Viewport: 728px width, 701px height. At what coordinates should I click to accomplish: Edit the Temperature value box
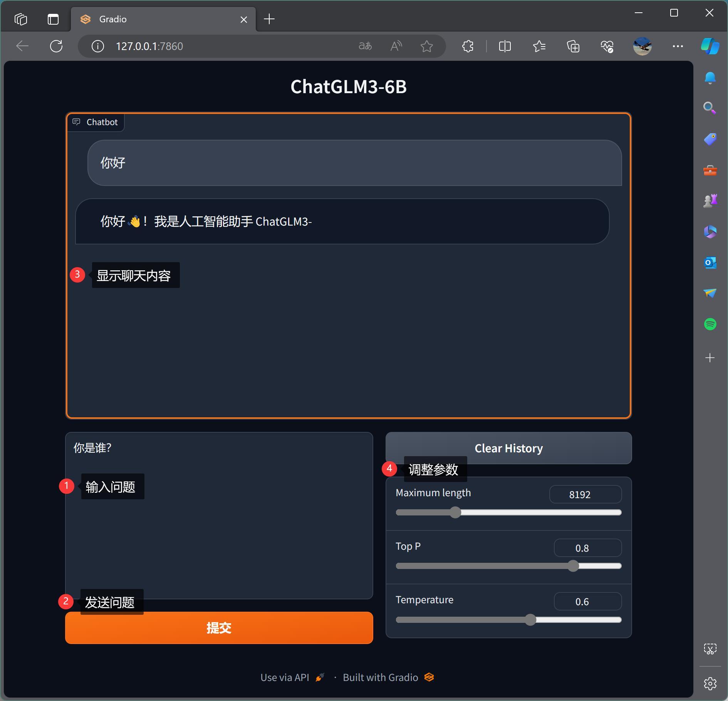point(588,601)
